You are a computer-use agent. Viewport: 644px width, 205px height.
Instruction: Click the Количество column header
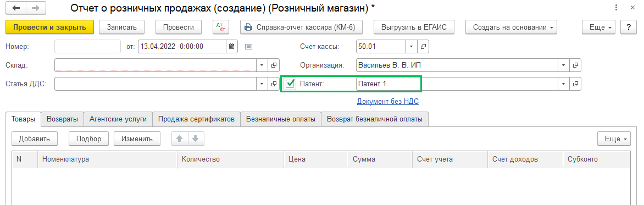[x=230, y=159]
